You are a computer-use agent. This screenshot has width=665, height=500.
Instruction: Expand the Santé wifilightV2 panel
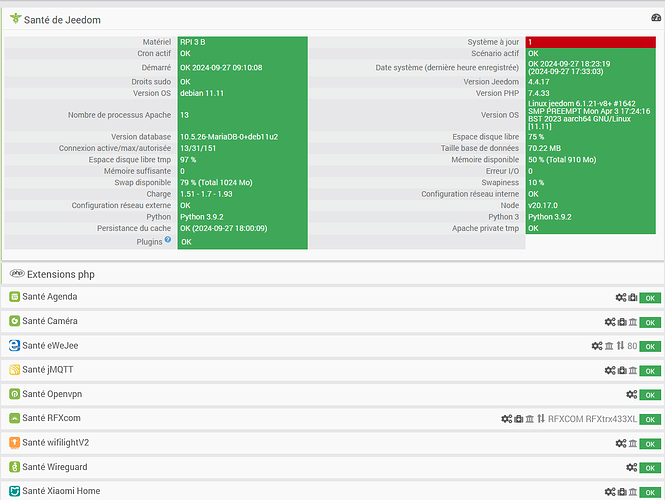pos(56,443)
